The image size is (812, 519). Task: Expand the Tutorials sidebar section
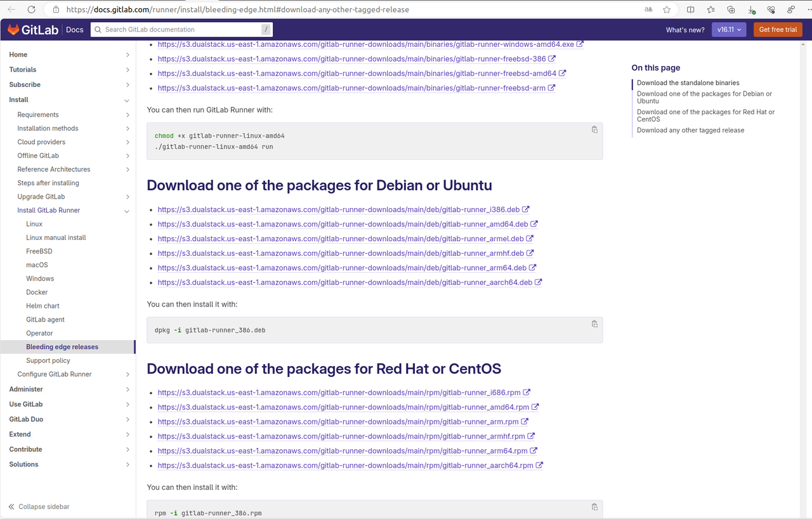coord(128,70)
